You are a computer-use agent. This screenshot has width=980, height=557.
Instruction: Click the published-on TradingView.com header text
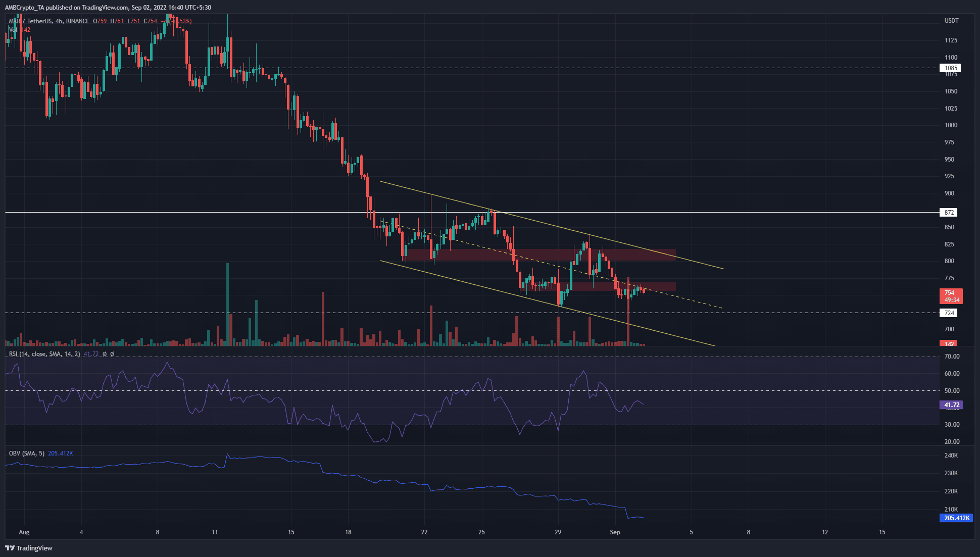click(x=108, y=8)
